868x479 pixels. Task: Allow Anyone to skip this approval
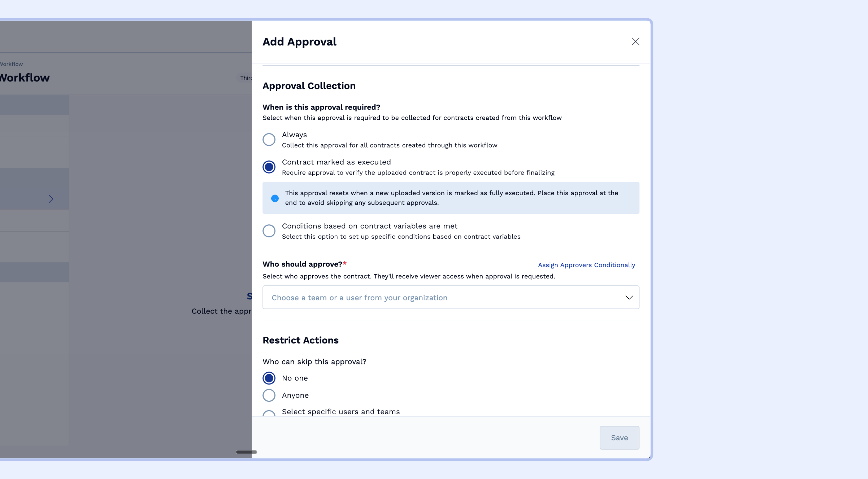click(269, 395)
